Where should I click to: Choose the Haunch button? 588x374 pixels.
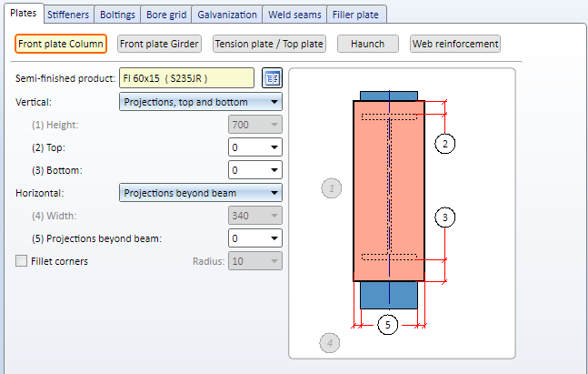[x=368, y=44]
